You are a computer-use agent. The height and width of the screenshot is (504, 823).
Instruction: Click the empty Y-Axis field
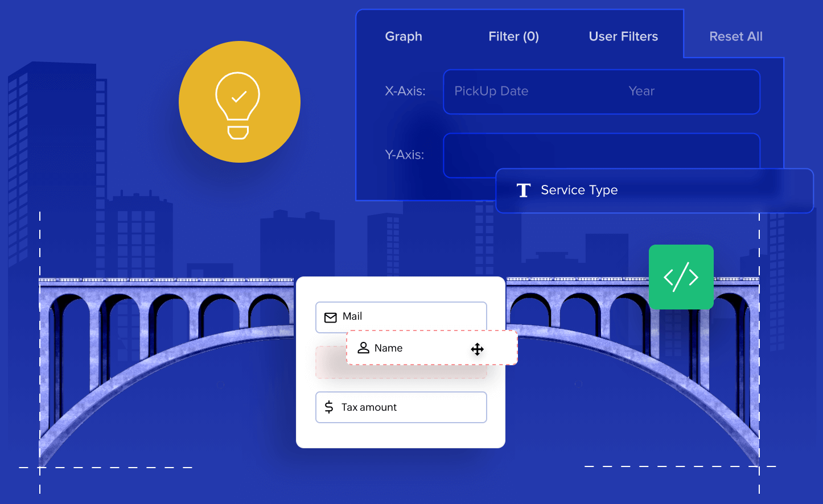tap(601, 151)
